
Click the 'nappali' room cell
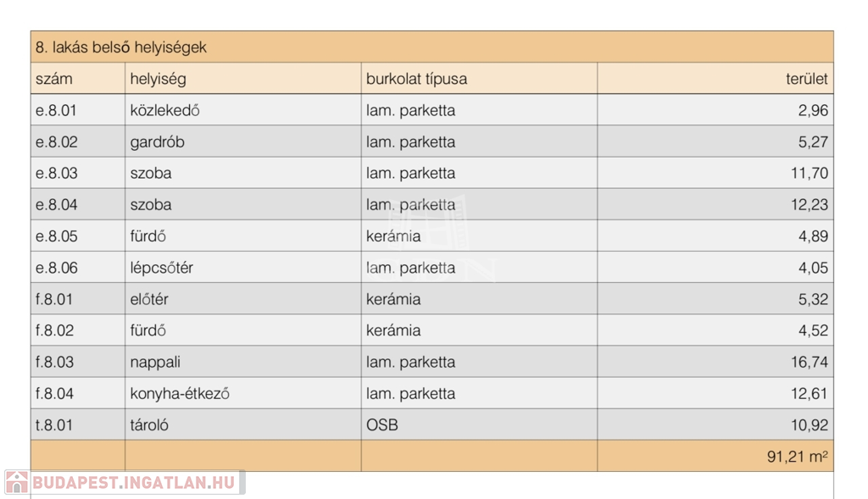tap(155, 362)
